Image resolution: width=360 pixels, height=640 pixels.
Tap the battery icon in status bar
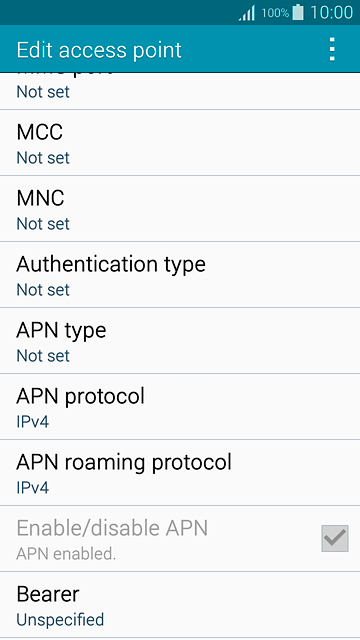point(298,12)
